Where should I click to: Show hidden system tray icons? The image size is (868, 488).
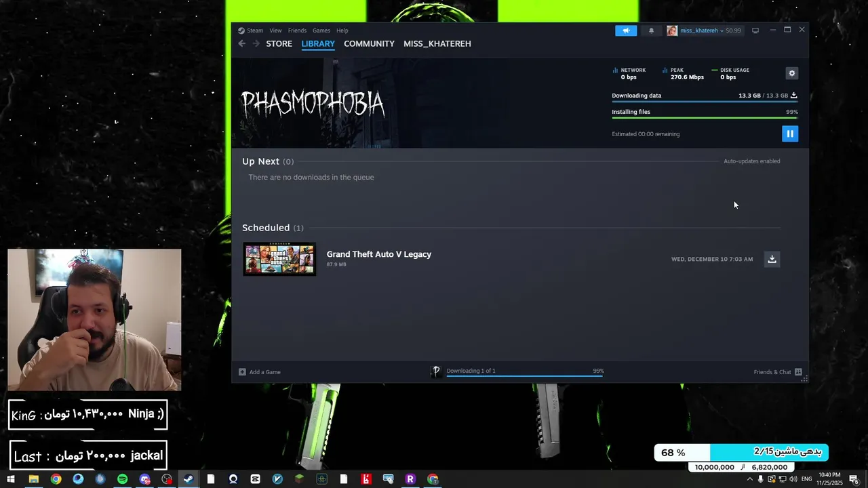pyautogui.click(x=749, y=479)
